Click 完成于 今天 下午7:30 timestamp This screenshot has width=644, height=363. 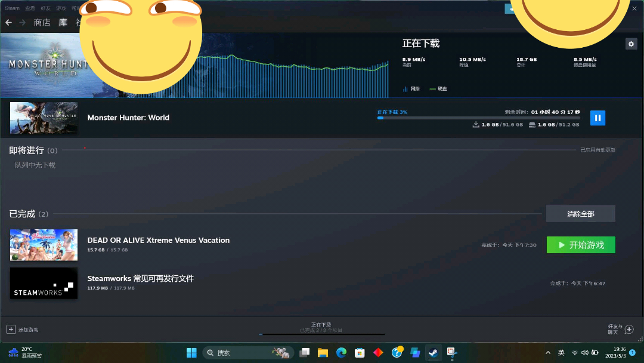point(509,245)
